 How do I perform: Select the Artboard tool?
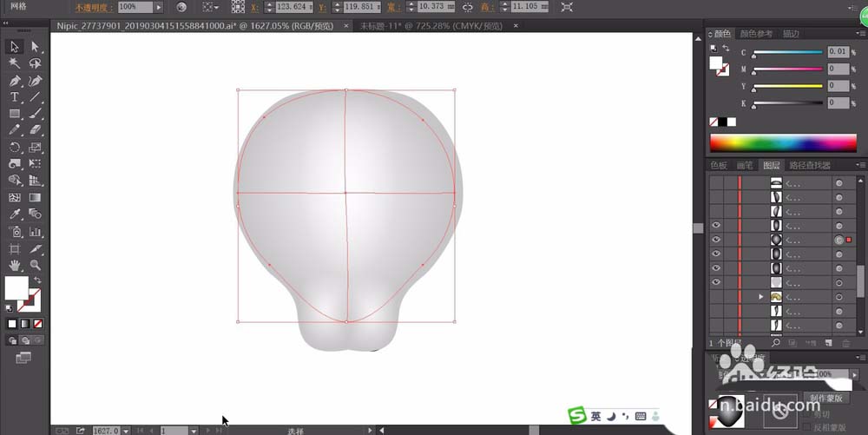[15, 249]
